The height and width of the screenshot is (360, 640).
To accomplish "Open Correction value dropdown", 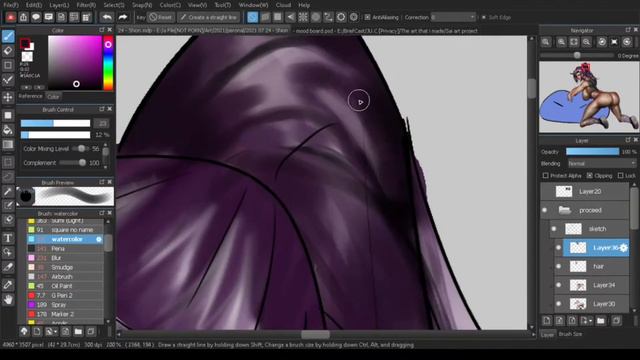I will (x=453, y=17).
